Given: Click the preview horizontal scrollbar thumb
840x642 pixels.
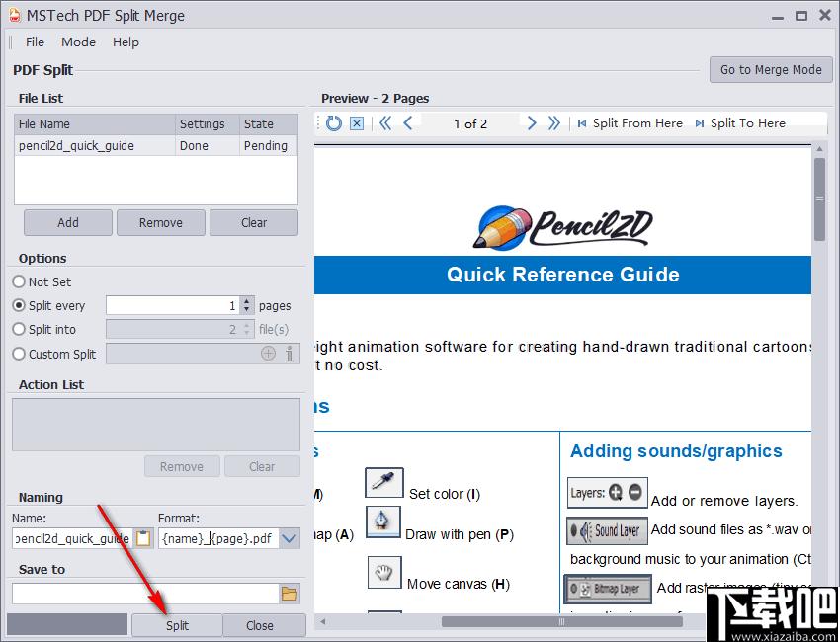Looking at the screenshot, I should [561, 621].
